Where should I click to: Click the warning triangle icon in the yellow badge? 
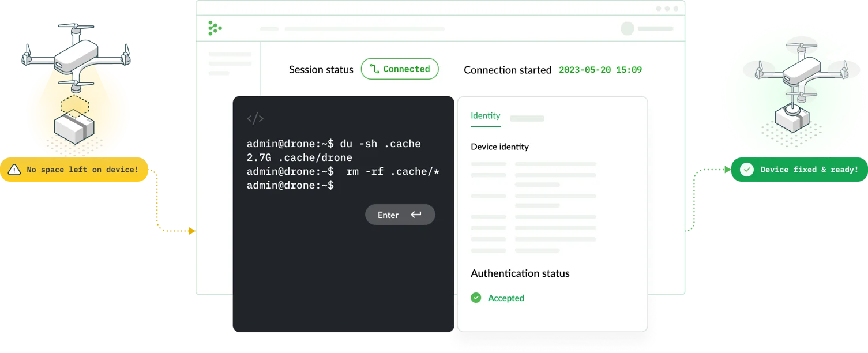click(x=15, y=170)
